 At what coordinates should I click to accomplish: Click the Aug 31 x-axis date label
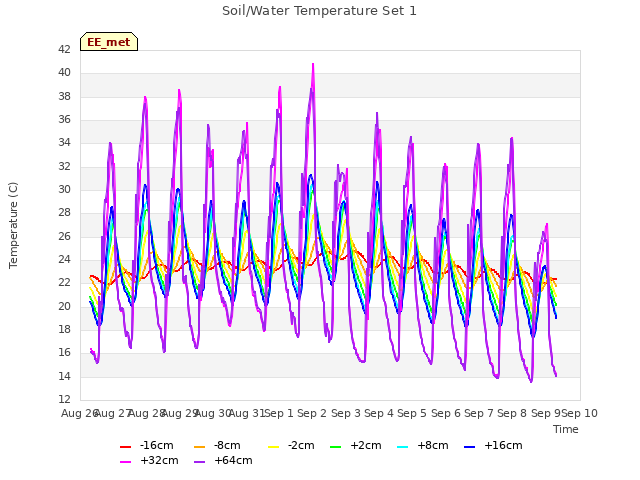click(247, 413)
